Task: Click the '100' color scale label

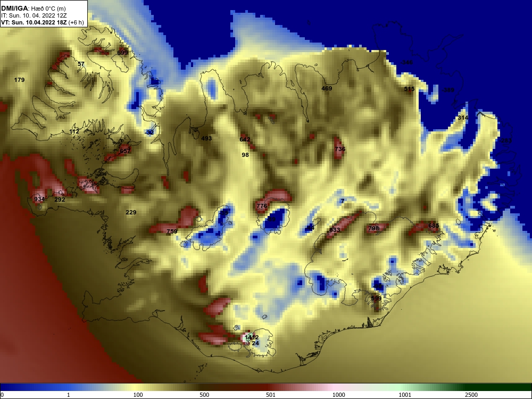Action: coord(138,395)
